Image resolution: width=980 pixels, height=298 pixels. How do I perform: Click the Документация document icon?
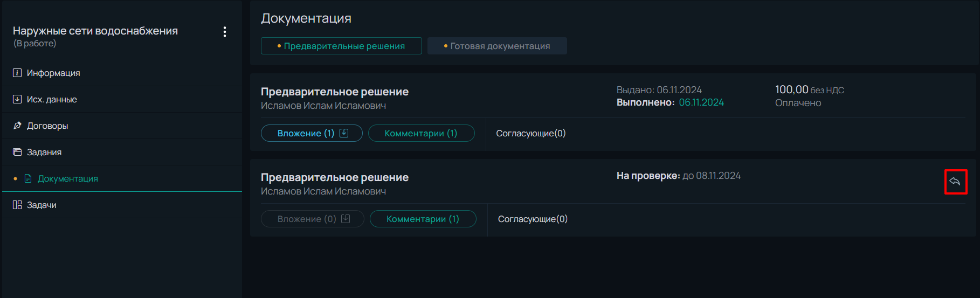[x=28, y=178]
